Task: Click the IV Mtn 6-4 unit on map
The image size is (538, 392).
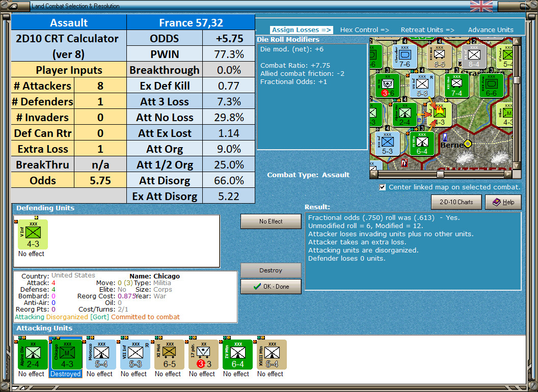Action: coord(422,144)
